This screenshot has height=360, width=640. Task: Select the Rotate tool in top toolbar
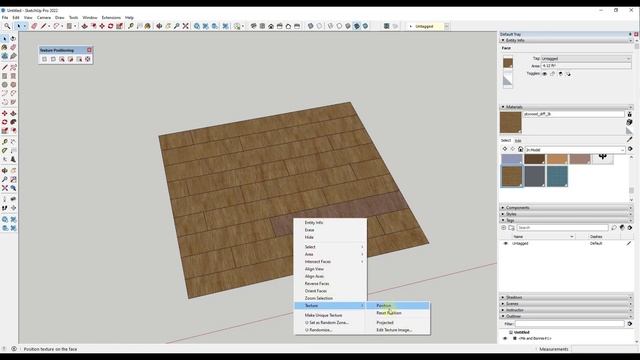pyautogui.click(x=111, y=26)
